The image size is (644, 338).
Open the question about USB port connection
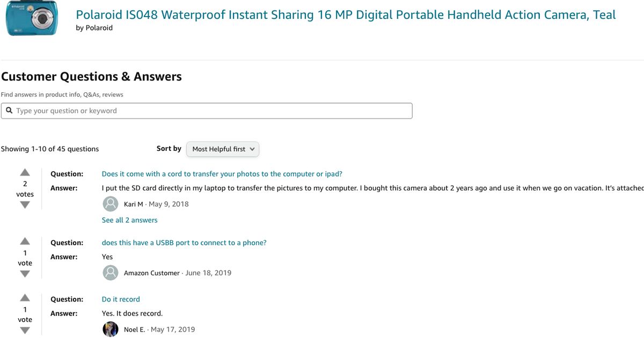[x=184, y=243]
